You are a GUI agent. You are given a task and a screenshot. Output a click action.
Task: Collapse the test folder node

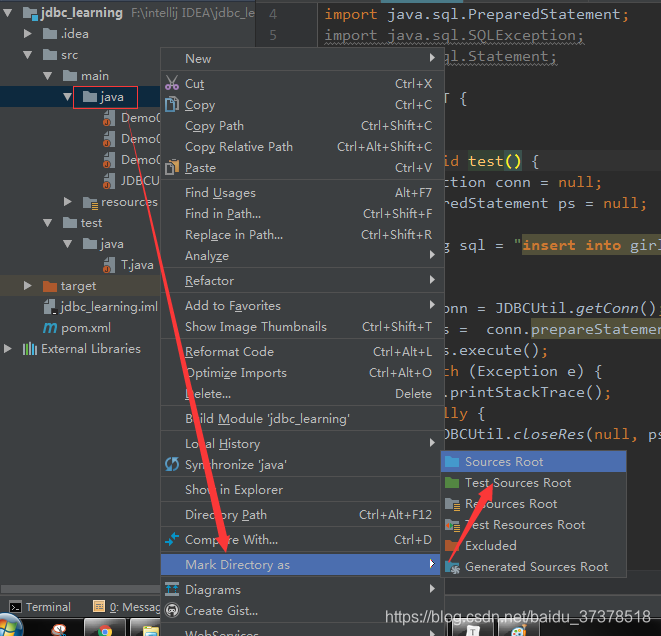point(48,223)
